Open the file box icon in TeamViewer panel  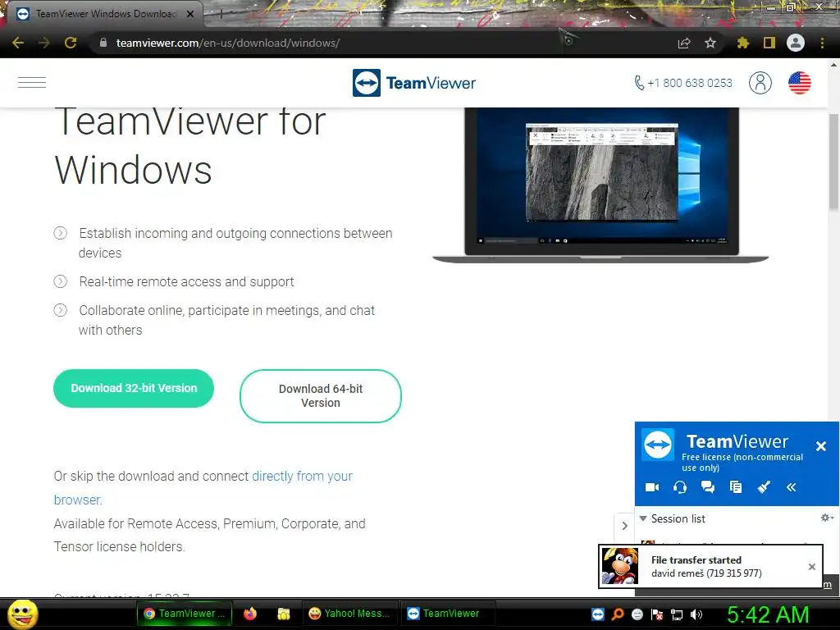(x=736, y=487)
